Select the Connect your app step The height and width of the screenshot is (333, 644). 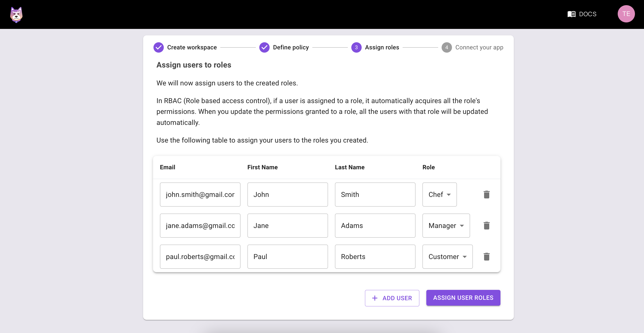point(479,47)
